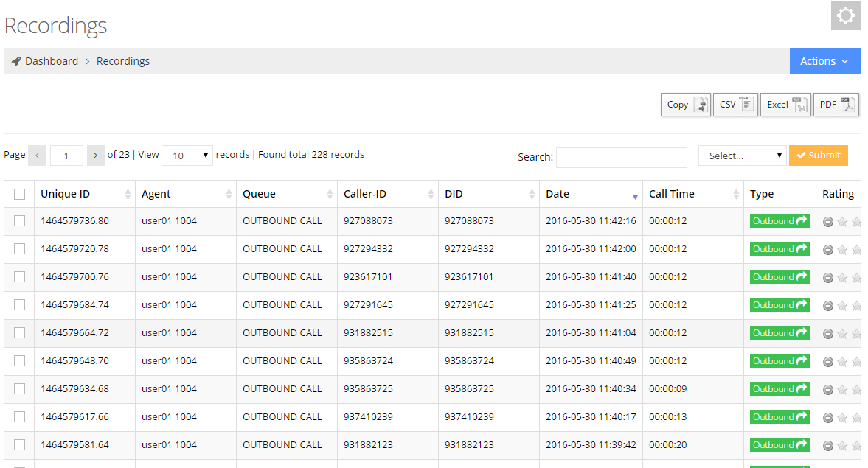Export recordings as CSV
Image resolution: width=868 pixels, height=468 pixels.
point(735,105)
